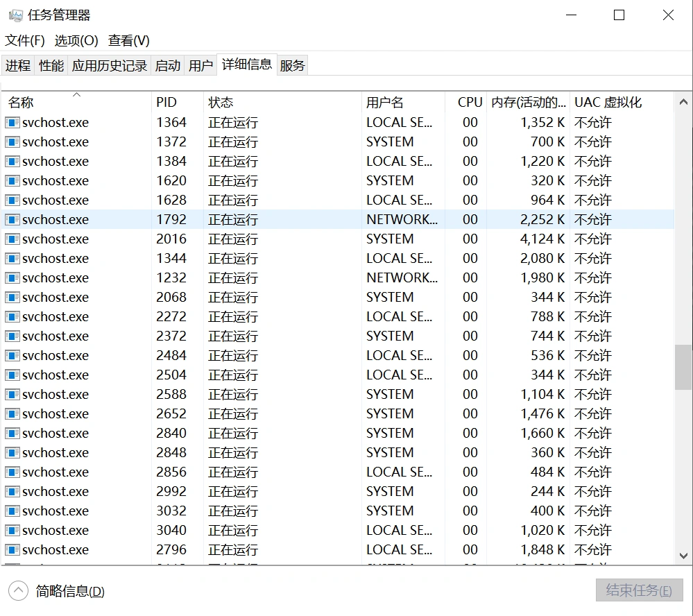
Task: Open the 文件(F) menu
Action: [25, 41]
